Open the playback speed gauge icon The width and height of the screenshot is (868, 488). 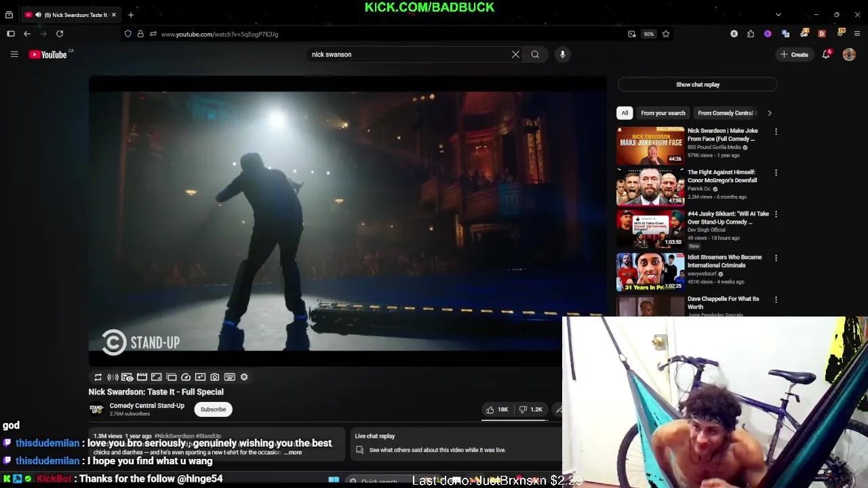(x=186, y=377)
